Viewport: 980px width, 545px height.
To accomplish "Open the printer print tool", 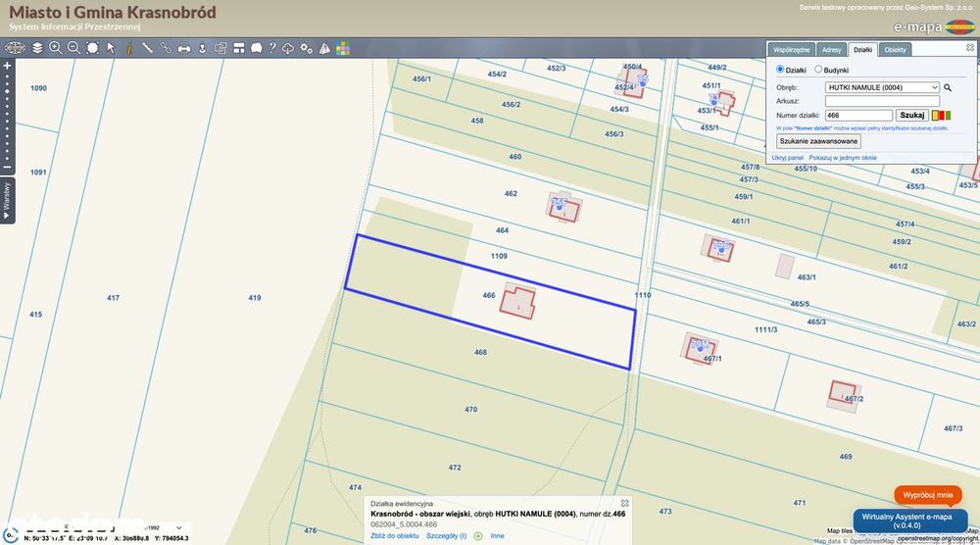I will click(184, 48).
